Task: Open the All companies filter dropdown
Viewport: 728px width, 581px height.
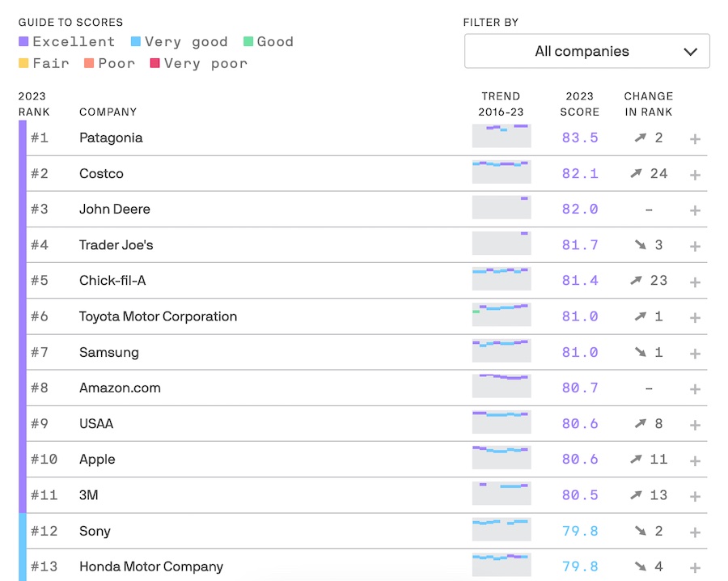Action: tap(586, 51)
